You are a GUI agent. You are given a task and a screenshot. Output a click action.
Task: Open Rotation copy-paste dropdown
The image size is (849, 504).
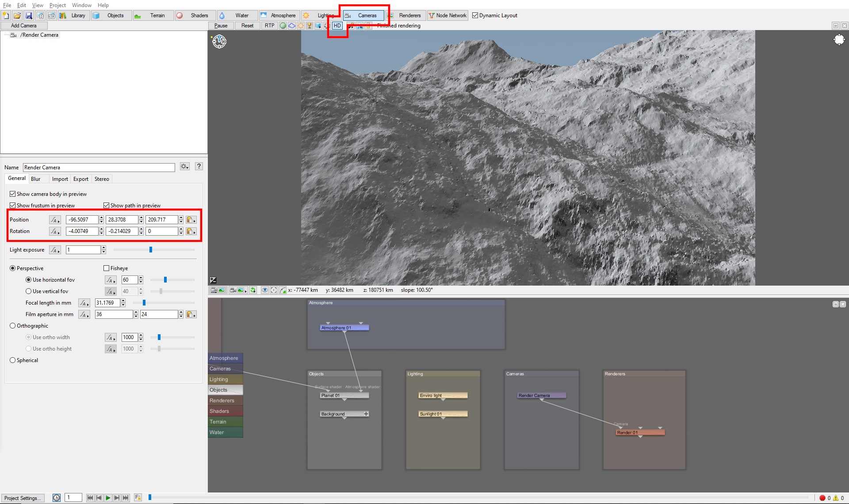(x=191, y=231)
